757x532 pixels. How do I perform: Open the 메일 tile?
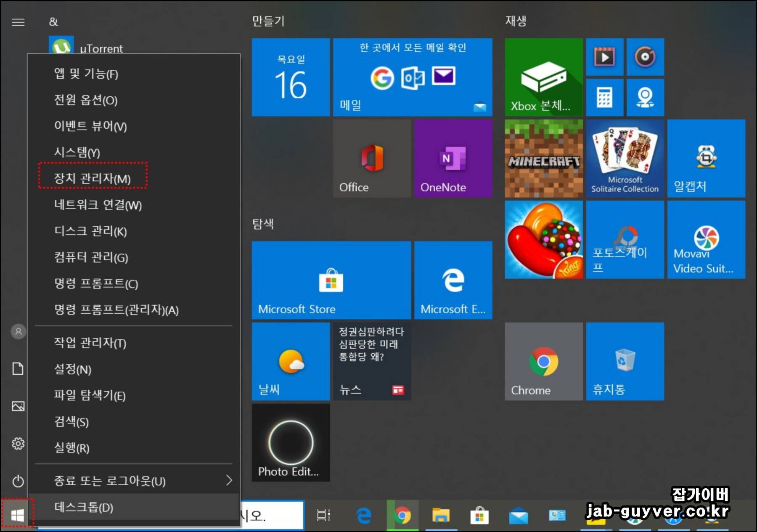413,77
